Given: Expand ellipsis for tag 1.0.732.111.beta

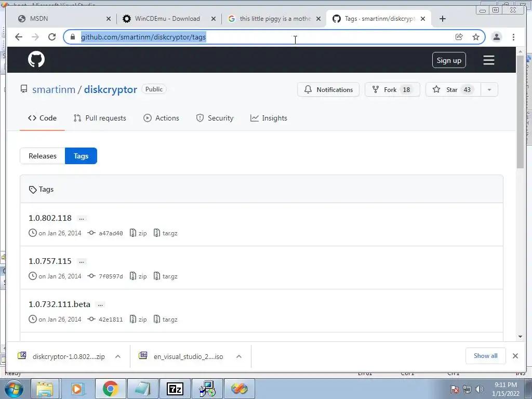Looking at the screenshot, I should [x=100, y=304].
